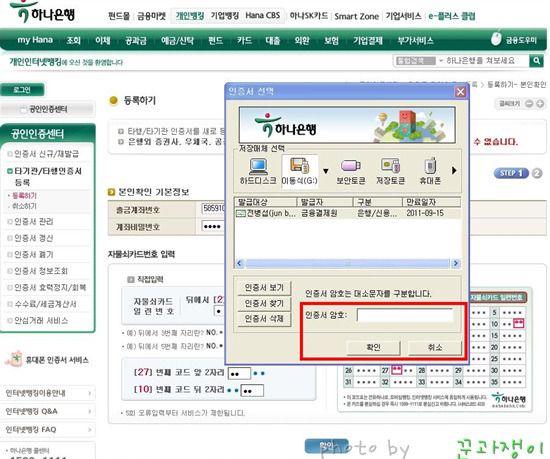The height and width of the screenshot is (459, 550).
Task: Click the search magnifier icon
Action: [537, 61]
